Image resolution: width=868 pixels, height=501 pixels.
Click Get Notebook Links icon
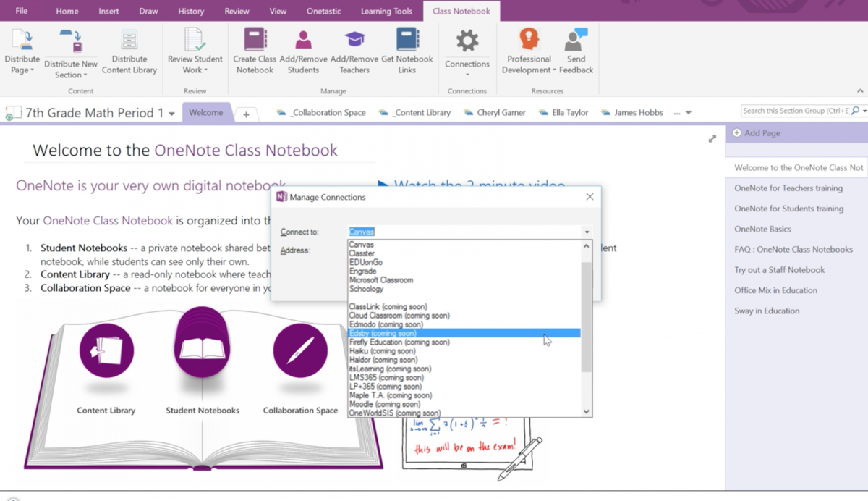coord(407,39)
